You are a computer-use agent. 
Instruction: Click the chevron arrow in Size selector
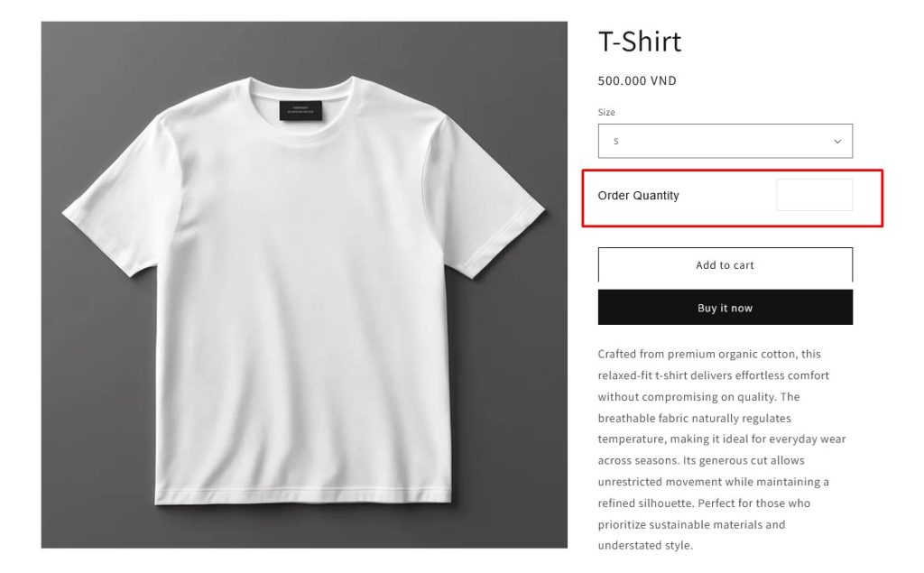pyautogui.click(x=837, y=142)
